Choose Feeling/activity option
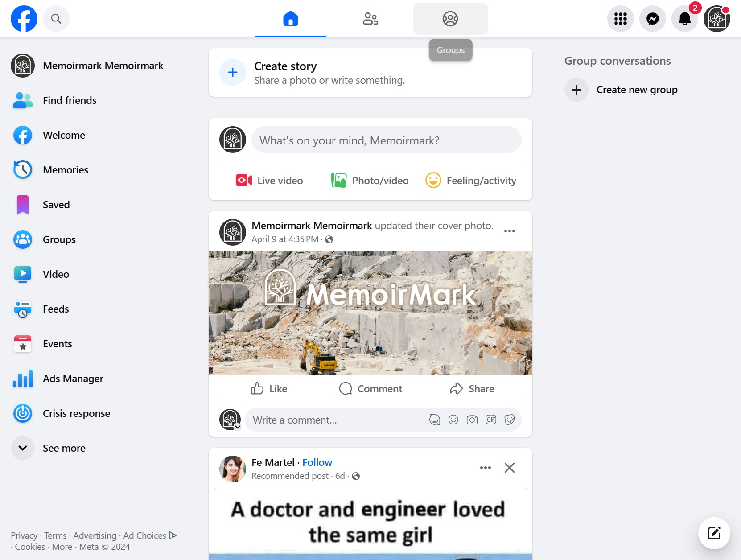Image resolution: width=741 pixels, height=560 pixels. tap(471, 181)
